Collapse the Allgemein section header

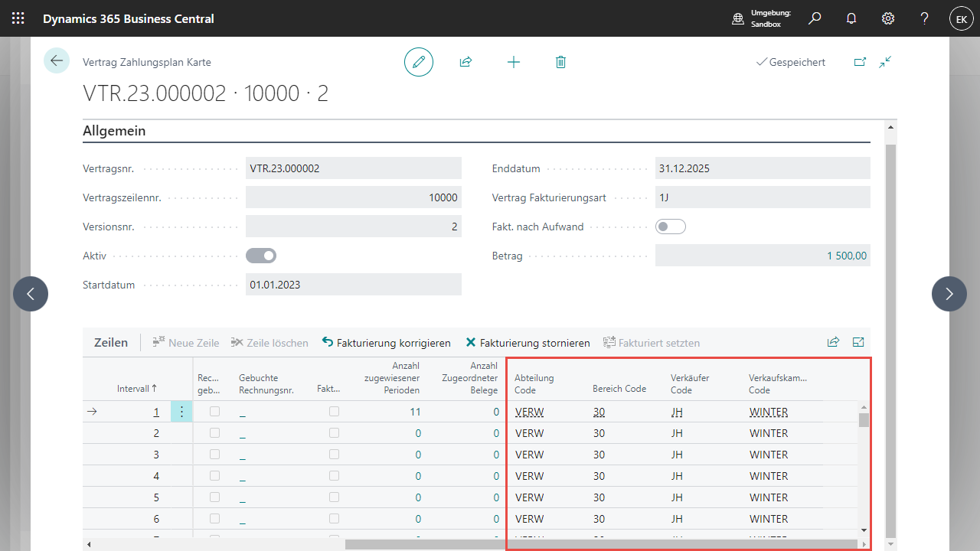[x=114, y=131]
